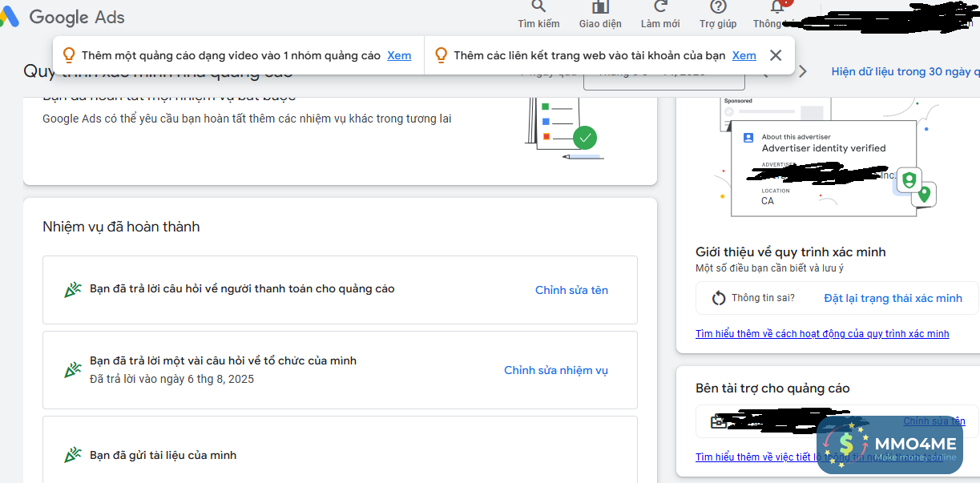The image size is (980, 483).
Task: Click the lightbulb icon beside video ad suggestion
Action: click(69, 55)
